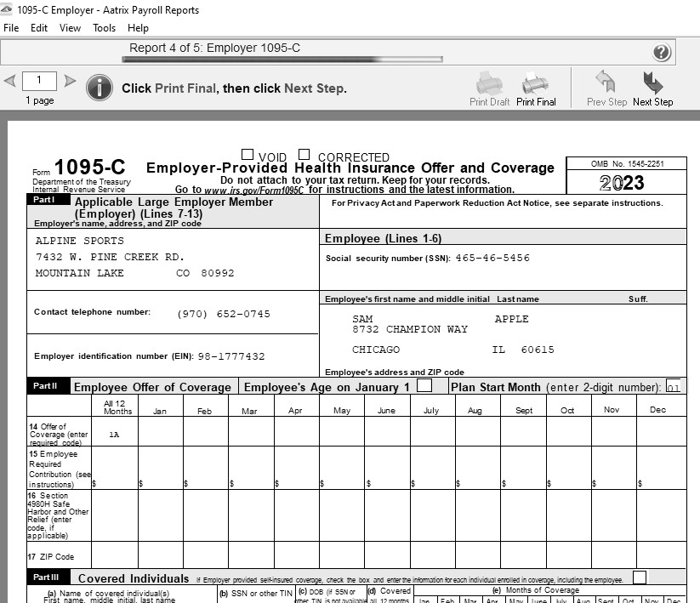Click the SSN value 465-46-5456
Screen dimensions: 700x603
tap(492, 258)
